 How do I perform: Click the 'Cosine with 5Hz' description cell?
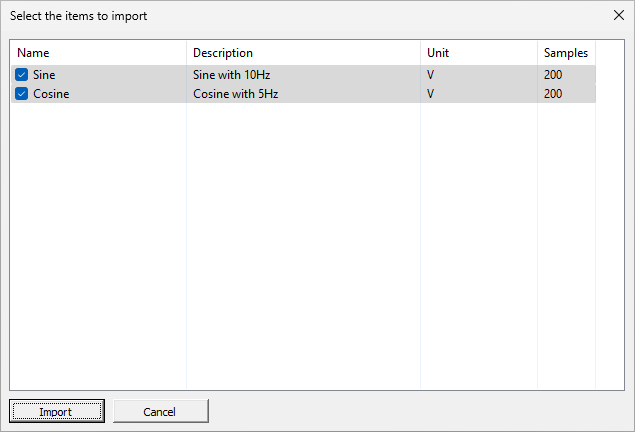(x=234, y=94)
